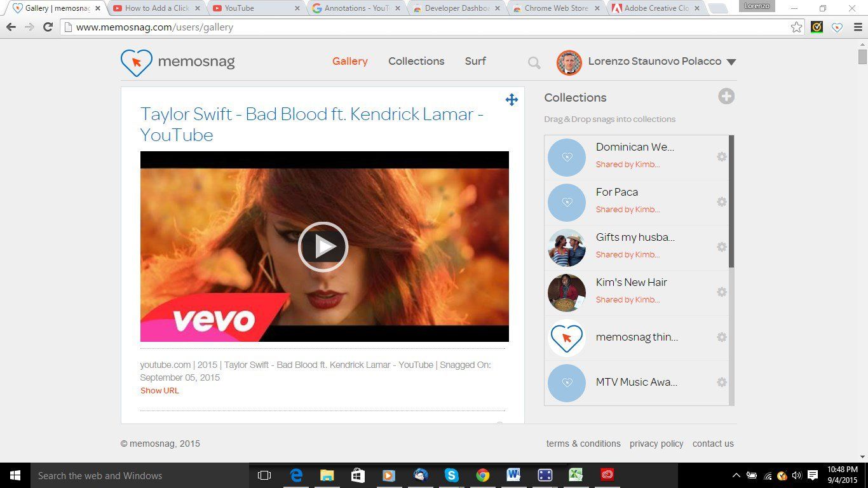Switch to the YouTube browser tab

tap(255, 8)
